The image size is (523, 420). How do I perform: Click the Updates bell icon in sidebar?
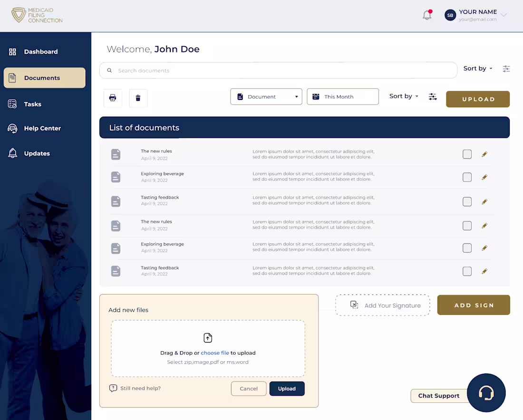pyautogui.click(x=12, y=153)
